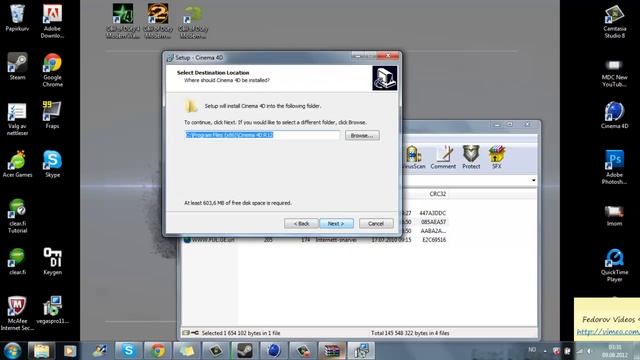Click the SFX icon in WinRAR toolbar
This screenshot has width=640, height=360.
point(496,157)
